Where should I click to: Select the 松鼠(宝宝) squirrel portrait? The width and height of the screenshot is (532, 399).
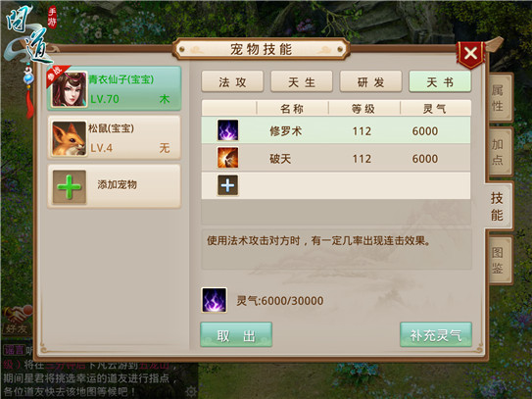[x=70, y=138]
